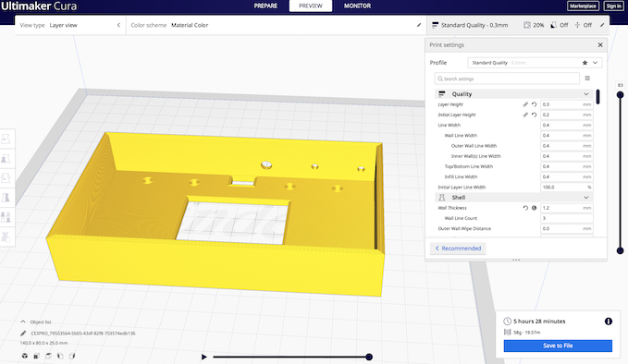Click the Sign in button
The image size is (628, 364).
(613, 6)
